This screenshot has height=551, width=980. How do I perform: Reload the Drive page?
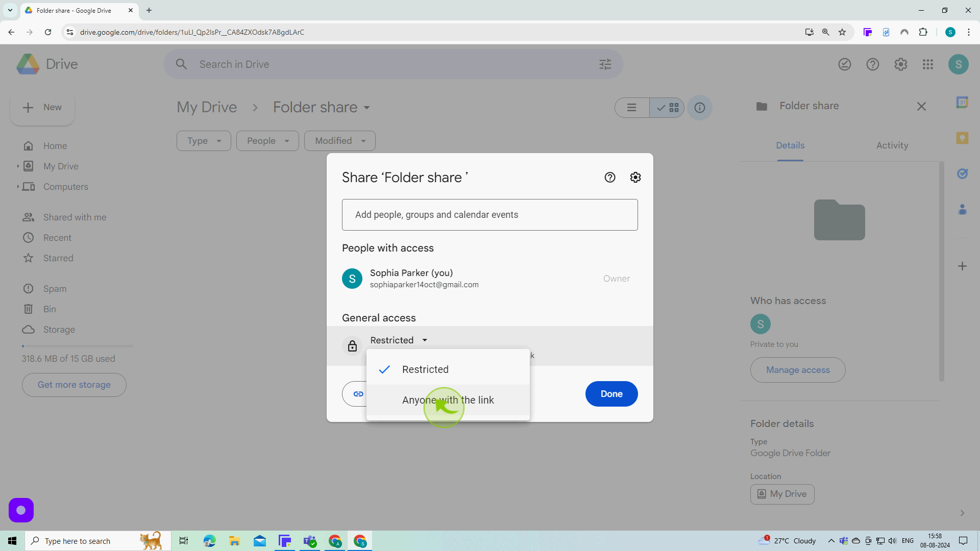(x=48, y=32)
